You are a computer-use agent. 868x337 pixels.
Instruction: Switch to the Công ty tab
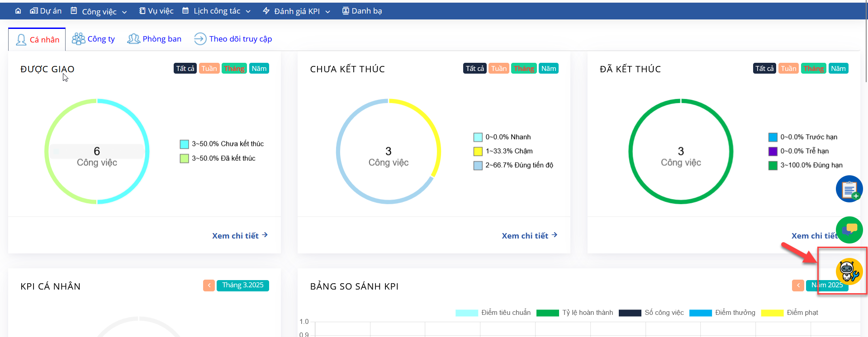click(x=94, y=39)
